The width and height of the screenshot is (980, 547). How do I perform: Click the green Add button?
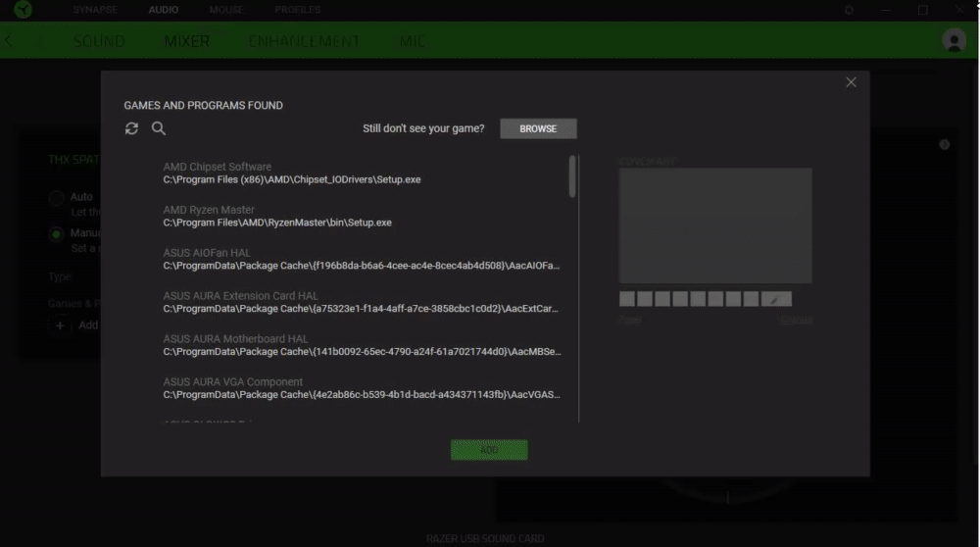(x=489, y=450)
